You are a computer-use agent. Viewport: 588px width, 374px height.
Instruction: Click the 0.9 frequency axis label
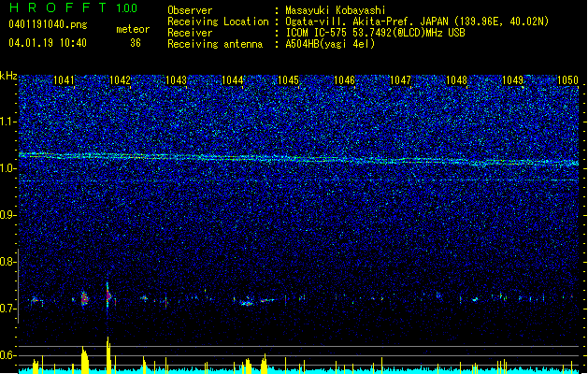click(8, 215)
